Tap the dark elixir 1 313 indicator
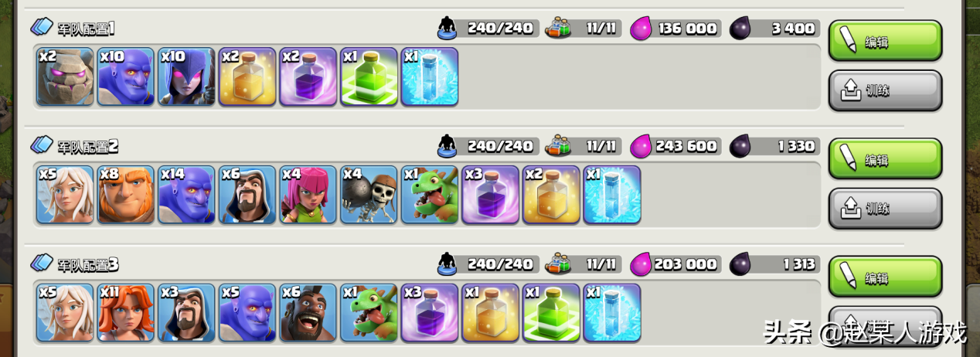This screenshot has width=980, height=357. (x=774, y=264)
